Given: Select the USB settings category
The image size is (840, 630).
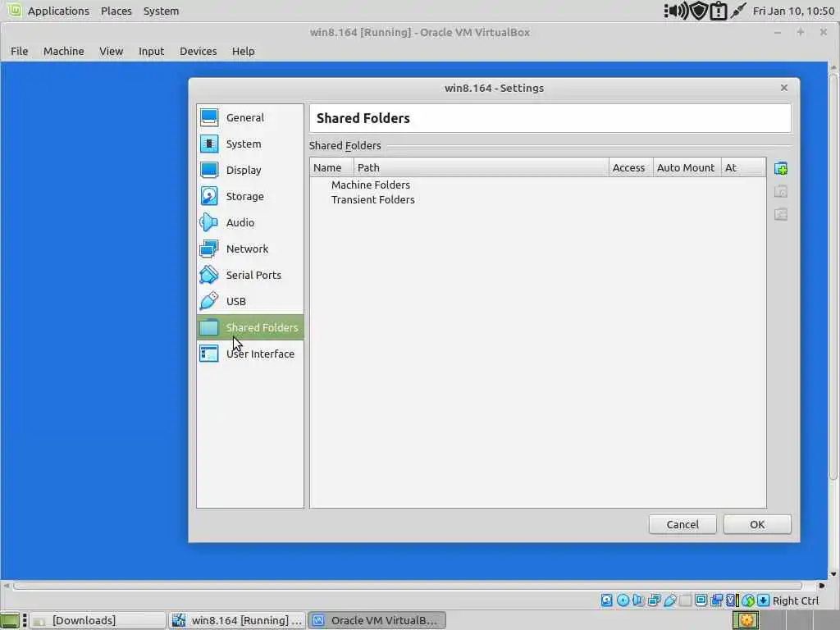Looking at the screenshot, I should pos(250,301).
